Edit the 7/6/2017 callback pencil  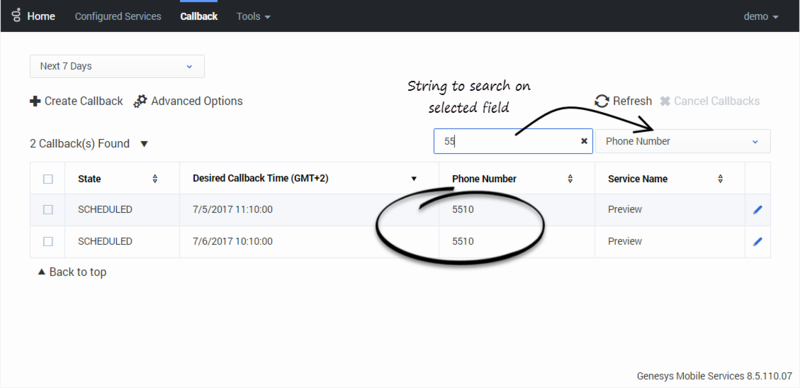tap(758, 241)
